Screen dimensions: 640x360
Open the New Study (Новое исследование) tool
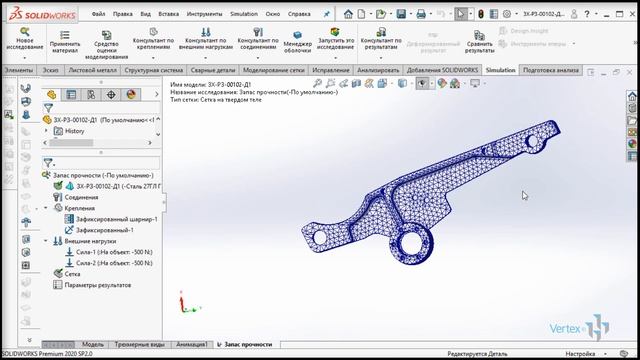pyautogui.click(x=24, y=39)
